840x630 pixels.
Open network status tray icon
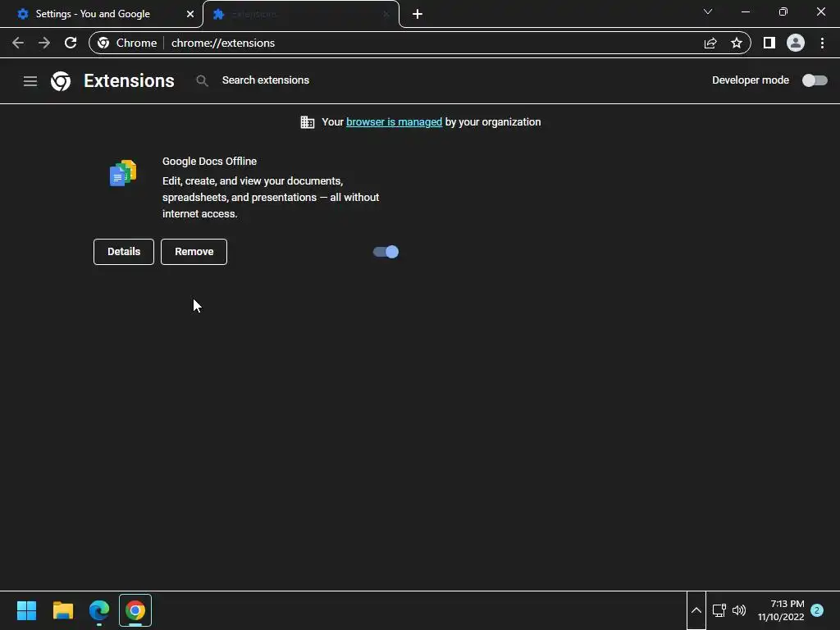tap(719, 610)
